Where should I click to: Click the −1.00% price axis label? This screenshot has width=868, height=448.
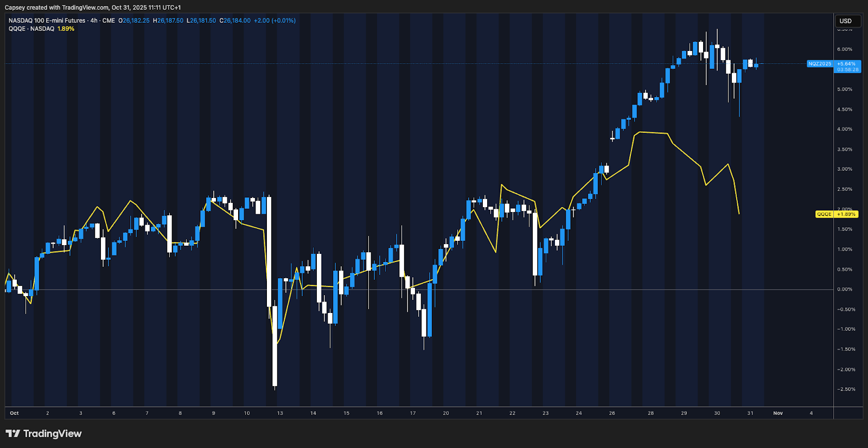tap(846, 329)
